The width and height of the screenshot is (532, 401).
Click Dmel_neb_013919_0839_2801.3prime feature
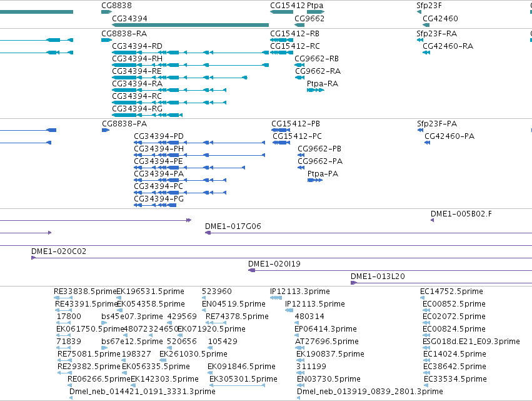(x=370, y=392)
